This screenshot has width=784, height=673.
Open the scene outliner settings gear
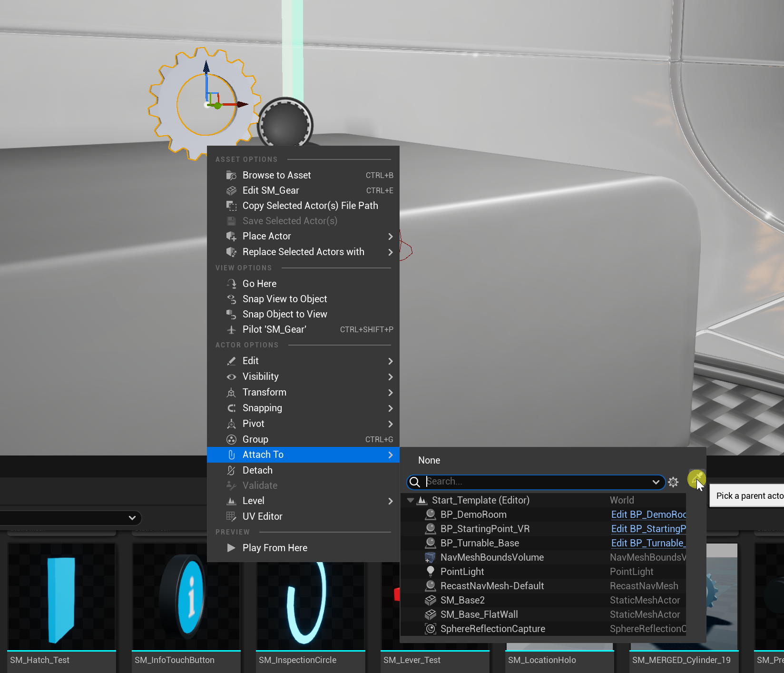click(x=673, y=482)
